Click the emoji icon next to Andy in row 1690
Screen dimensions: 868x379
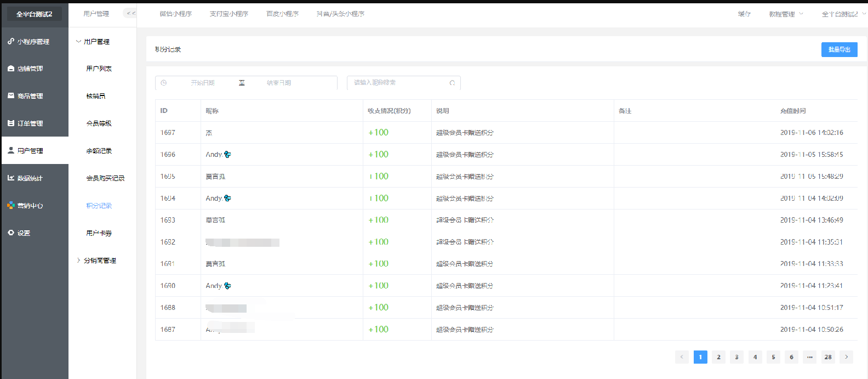[227, 286]
